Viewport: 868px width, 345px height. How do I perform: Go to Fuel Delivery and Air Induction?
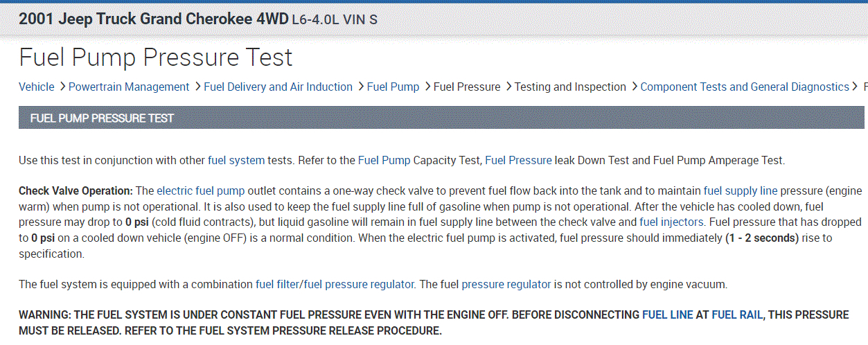pyautogui.click(x=278, y=87)
